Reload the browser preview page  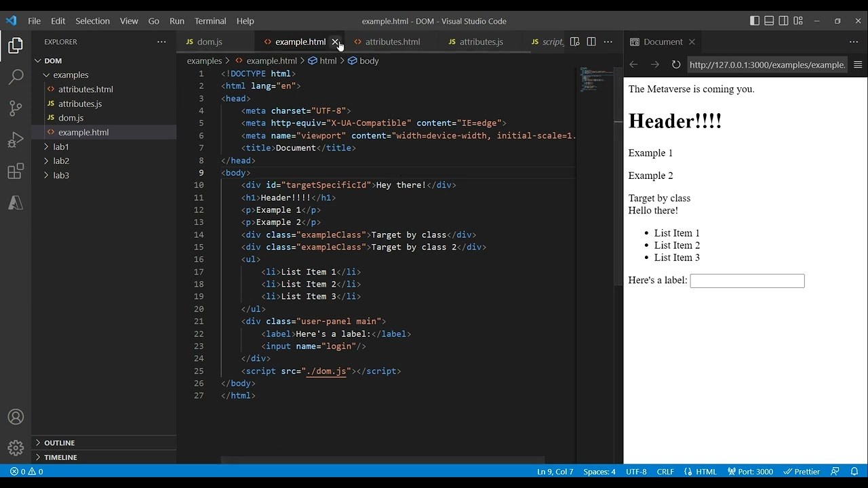(x=675, y=65)
